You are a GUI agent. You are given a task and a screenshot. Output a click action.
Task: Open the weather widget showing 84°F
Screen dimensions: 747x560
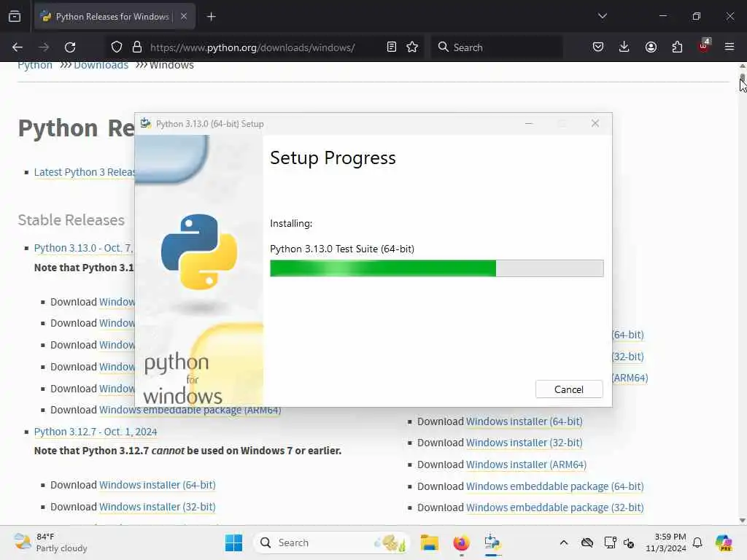[x=50, y=542]
